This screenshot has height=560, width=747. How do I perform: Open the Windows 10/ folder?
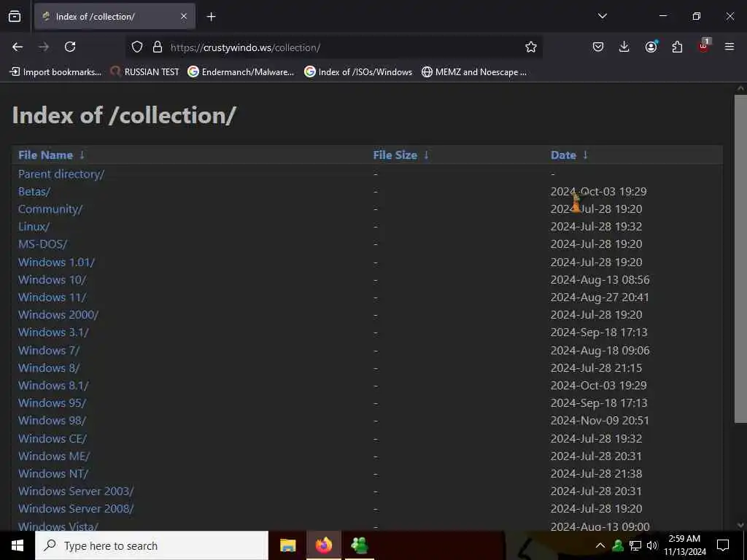52,280
